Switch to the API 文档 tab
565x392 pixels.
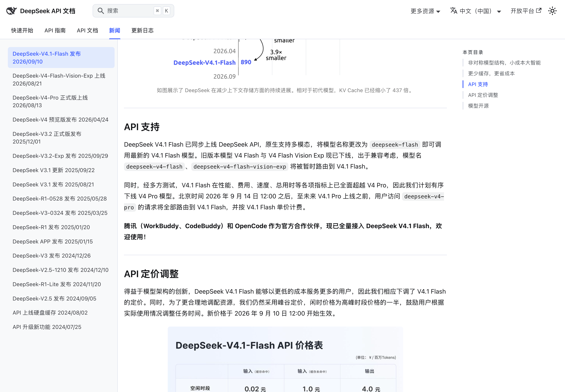[87, 30]
